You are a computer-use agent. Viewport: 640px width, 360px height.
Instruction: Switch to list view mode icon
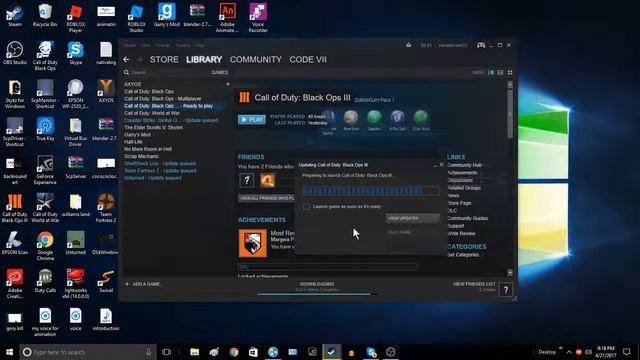[x=500, y=72]
